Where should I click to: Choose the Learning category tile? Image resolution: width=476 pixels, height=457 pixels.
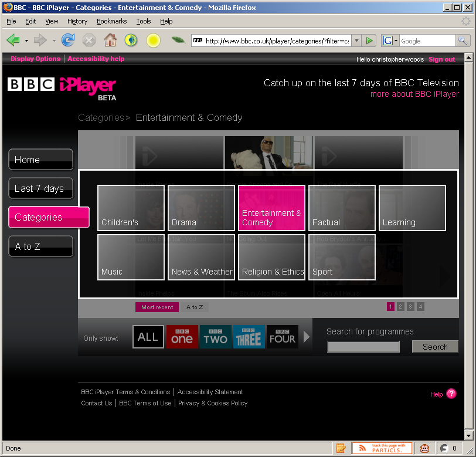pyautogui.click(x=413, y=208)
